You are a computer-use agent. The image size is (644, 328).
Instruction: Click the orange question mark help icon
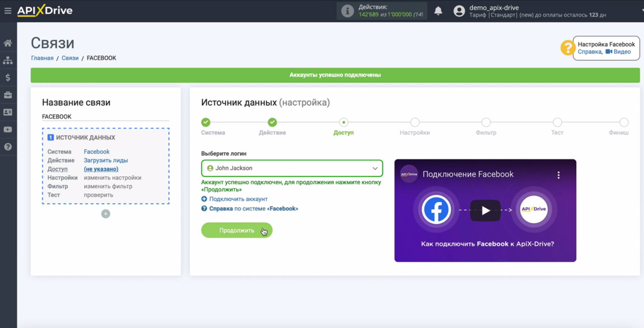point(568,48)
